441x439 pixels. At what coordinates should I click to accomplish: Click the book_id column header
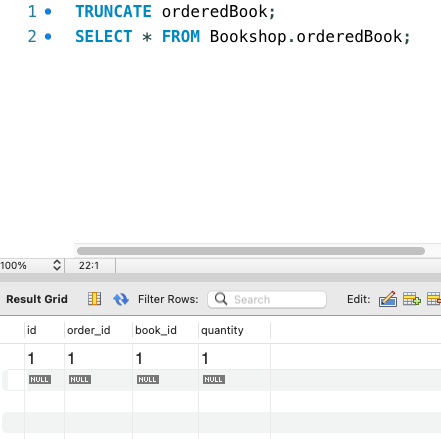pyautogui.click(x=156, y=330)
